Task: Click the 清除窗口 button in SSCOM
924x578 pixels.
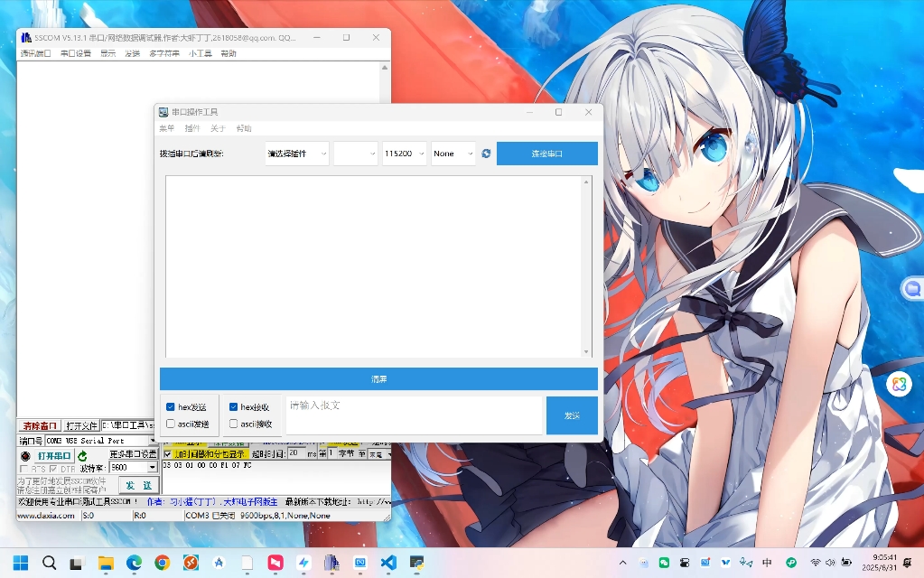Action: [40, 425]
